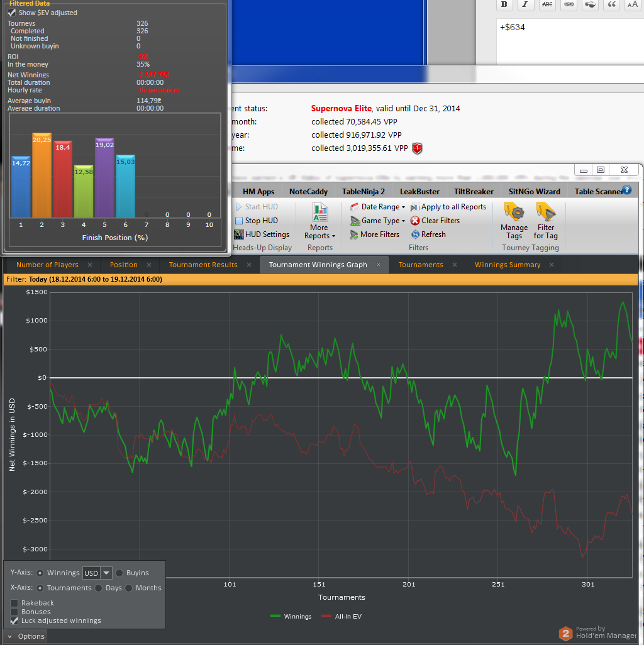Viewport: 644px width, 645px height.
Task: Click the orange date filter bar
Action: [321, 280]
